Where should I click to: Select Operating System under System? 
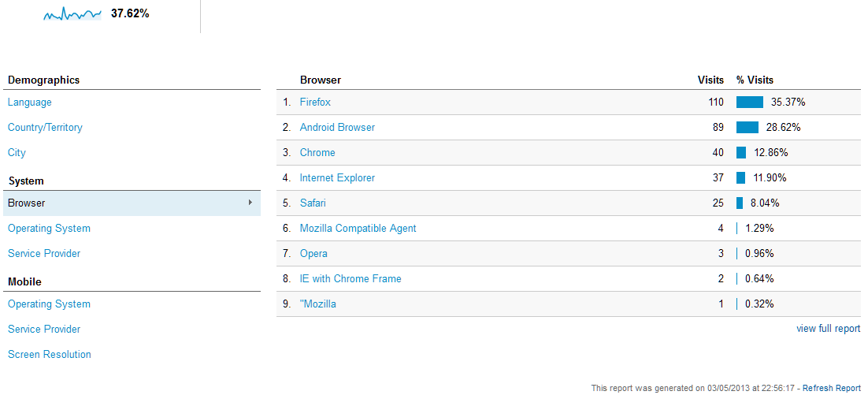pyautogui.click(x=49, y=228)
